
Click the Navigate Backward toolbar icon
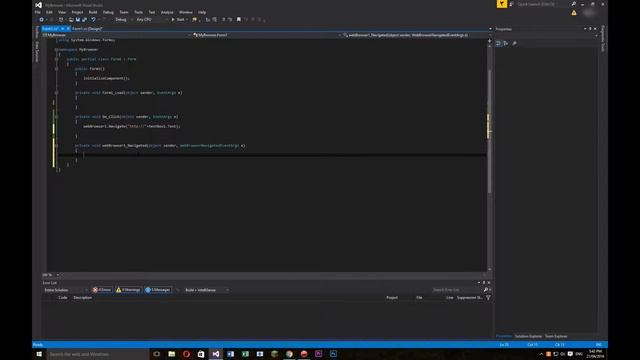[41, 20]
